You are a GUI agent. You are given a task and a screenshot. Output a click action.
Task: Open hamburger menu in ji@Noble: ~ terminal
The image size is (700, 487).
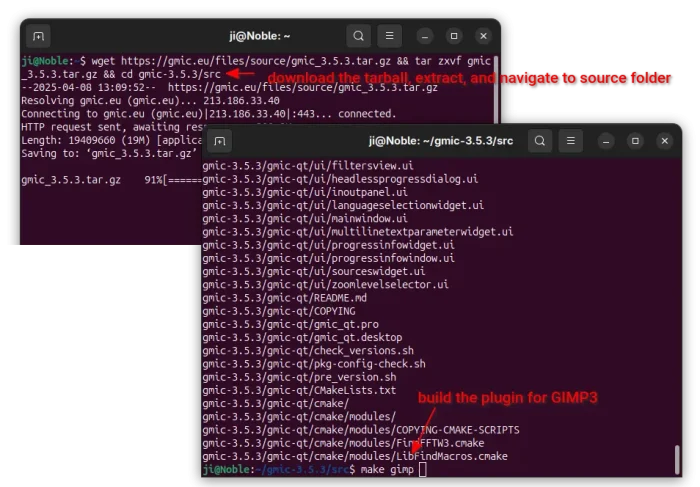[x=389, y=36]
